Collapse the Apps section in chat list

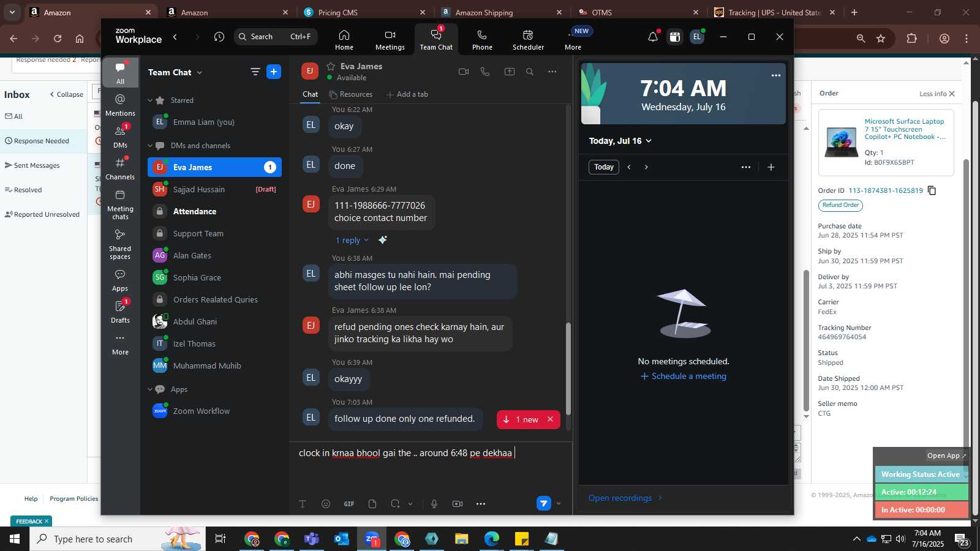pyautogui.click(x=150, y=389)
